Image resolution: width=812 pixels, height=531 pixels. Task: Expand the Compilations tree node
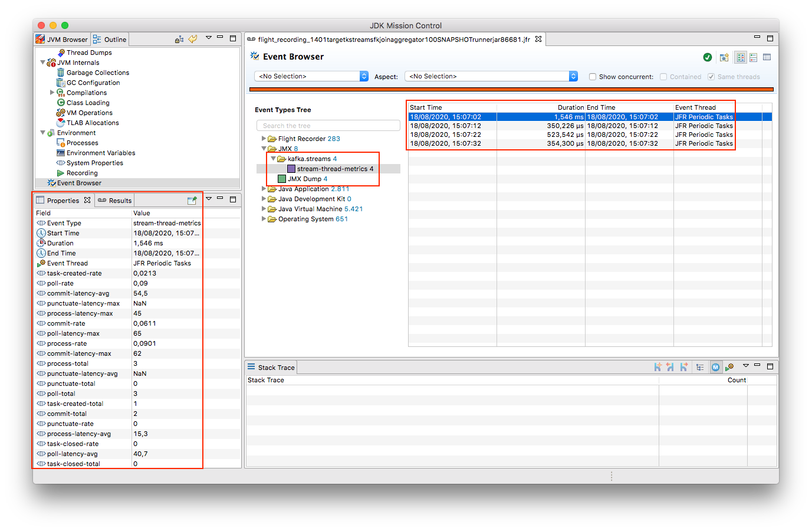pyautogui.click(x=52, y=93)
